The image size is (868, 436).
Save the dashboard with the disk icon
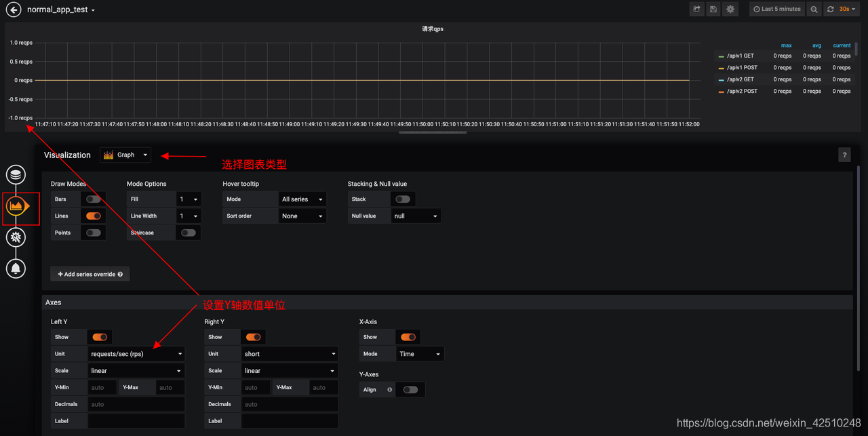(x=713, y=9)
